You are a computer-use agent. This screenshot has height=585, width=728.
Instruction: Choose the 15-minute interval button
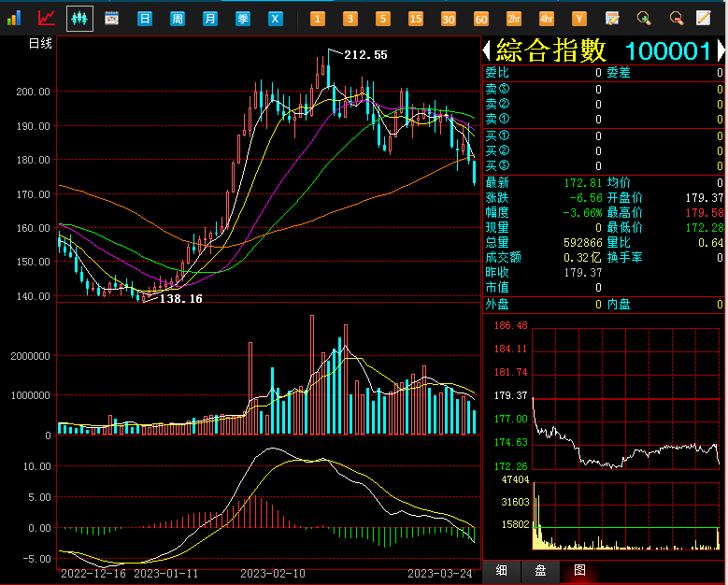point(416,19)
